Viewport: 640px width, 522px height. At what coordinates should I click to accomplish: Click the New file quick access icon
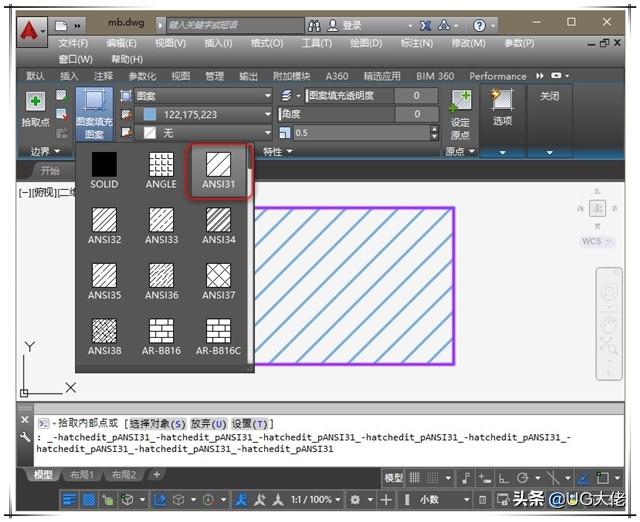coord(61,26)
